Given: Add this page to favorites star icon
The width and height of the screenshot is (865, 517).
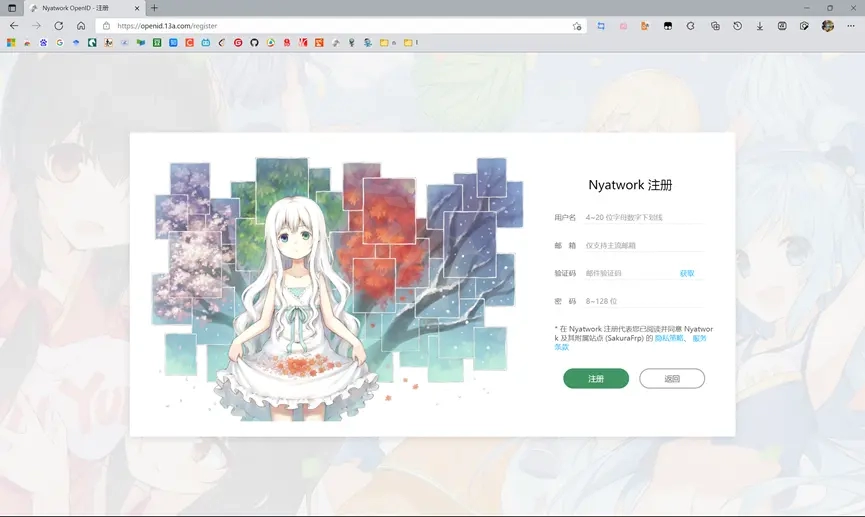Looking at the screenshot, I should (x=577, y=26).
